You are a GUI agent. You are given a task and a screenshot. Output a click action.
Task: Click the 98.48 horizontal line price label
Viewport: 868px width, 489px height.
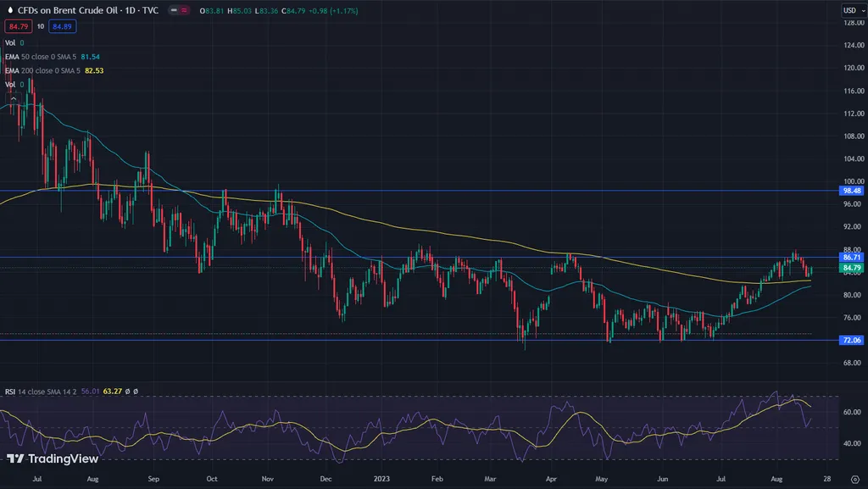tap(851, 192)
